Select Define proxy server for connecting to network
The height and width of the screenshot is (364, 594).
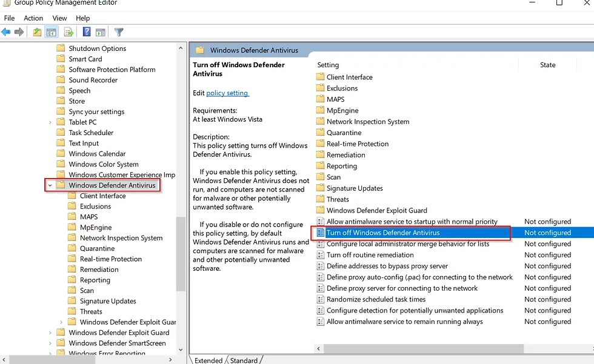pos(402,288)
